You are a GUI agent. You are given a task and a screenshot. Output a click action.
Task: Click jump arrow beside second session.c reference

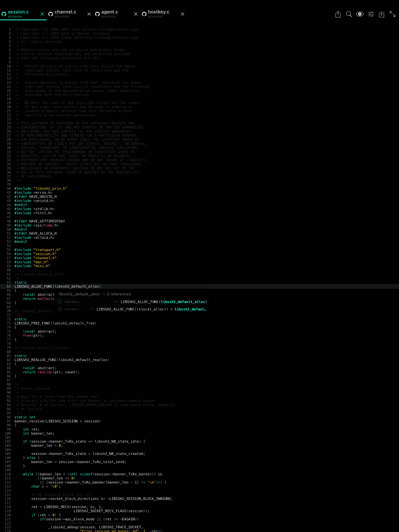(x=60, y=309)
